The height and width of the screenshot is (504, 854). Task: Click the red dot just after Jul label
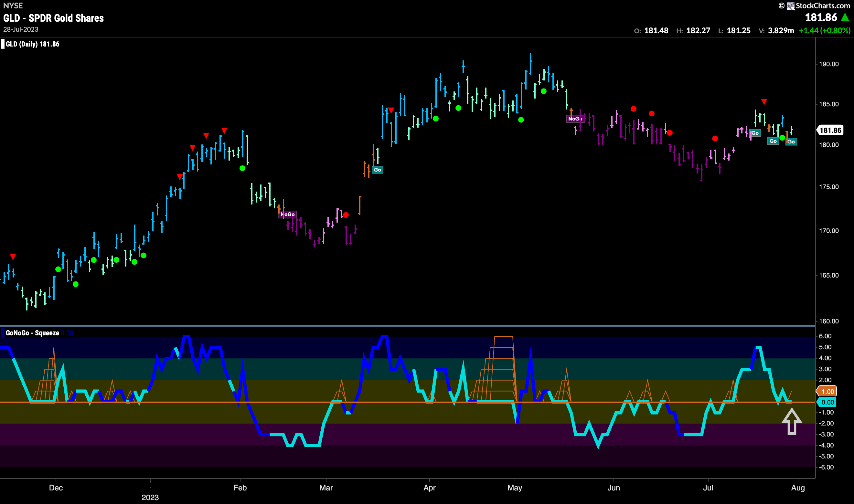tap(715, 139)
